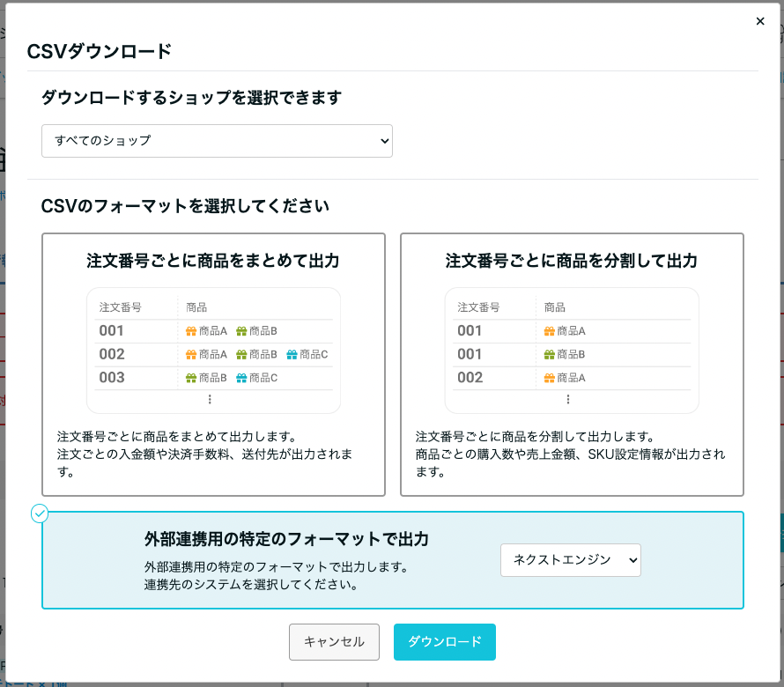Click the split-output preview table thumbnail
Screen dimensions: 784x687
click(x=572, y=351)
